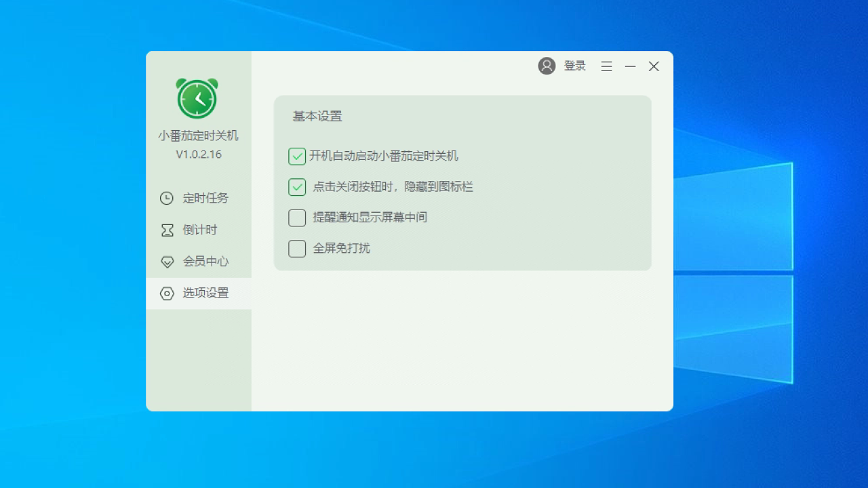Uncheck 点击关闭按钮时，隐藏到图标栏
This screenshot has width=868, height=488.
click(296, 186)
